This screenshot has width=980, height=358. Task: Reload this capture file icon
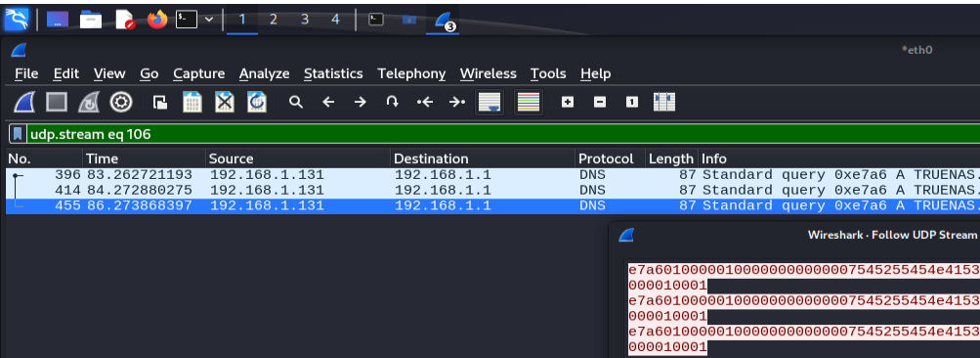[257, 102]
